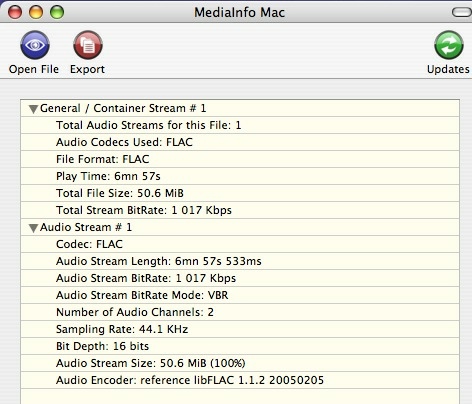Screen dimensions: 472x404
Task: Click the green Updates icon
Action: 449,45
